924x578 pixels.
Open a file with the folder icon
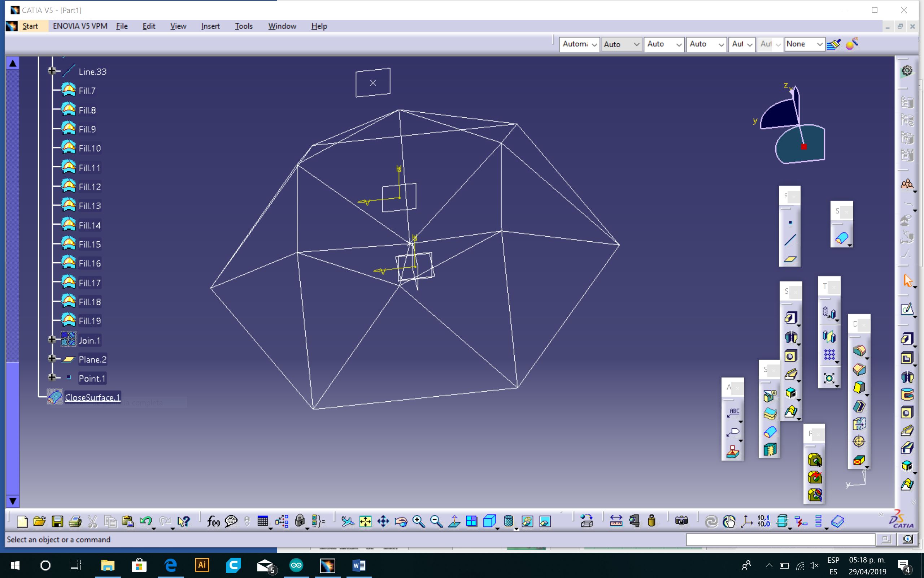[39, 521]
